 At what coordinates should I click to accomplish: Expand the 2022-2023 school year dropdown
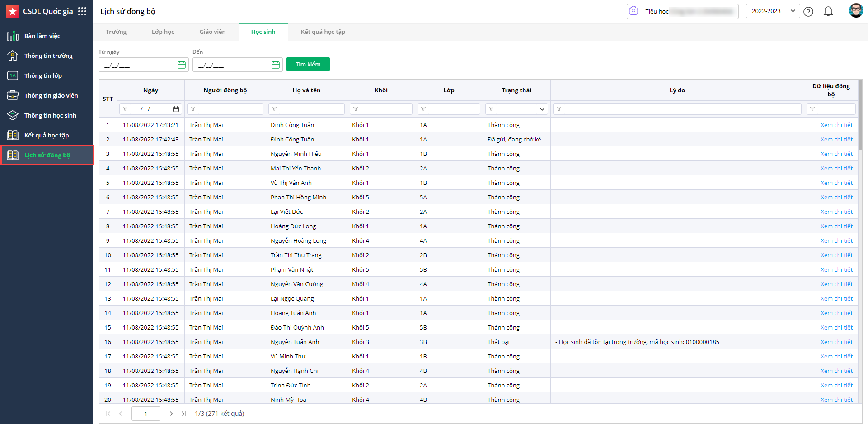point(773,11)
